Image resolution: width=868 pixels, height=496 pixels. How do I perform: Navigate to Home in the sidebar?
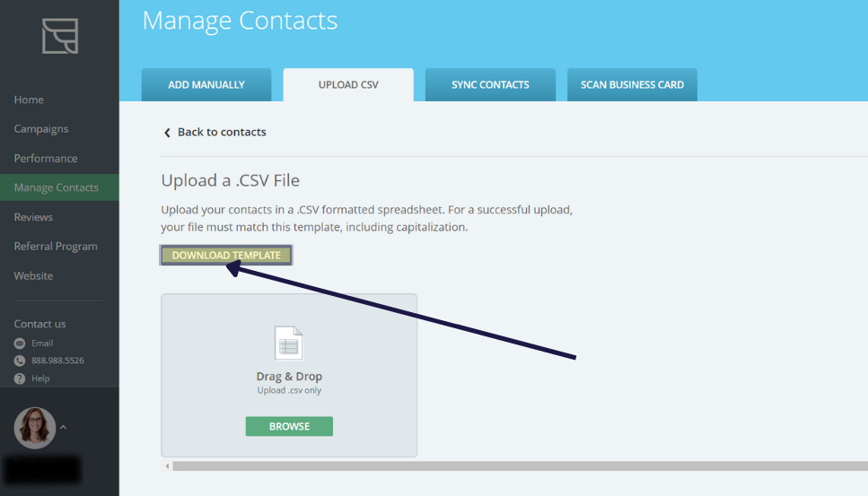(29, 100)
